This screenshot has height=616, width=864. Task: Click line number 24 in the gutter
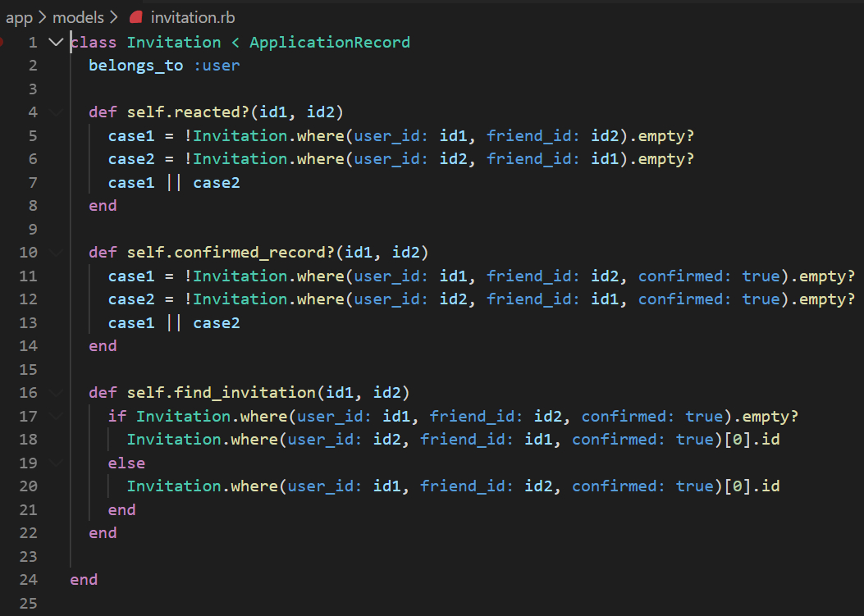[x=29, y=580]
